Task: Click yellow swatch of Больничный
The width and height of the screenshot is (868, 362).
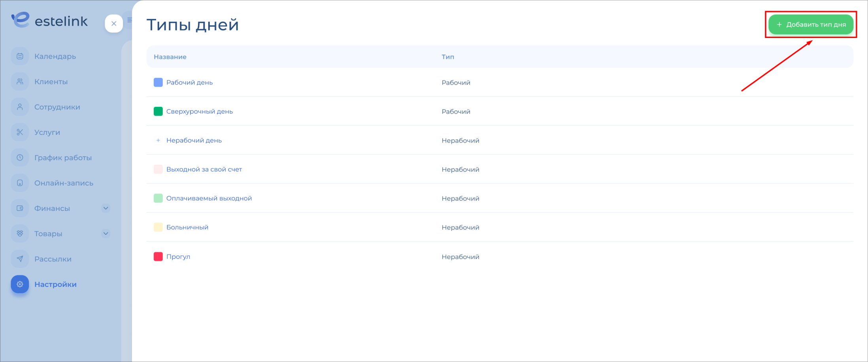Action: 158,227
